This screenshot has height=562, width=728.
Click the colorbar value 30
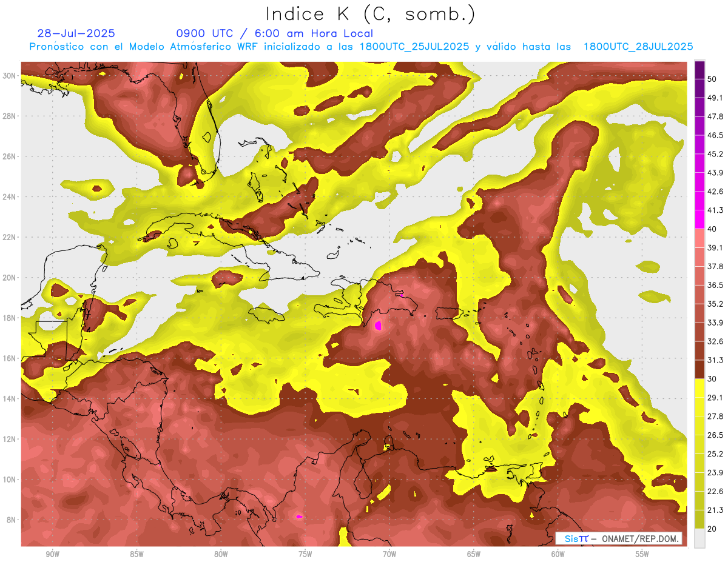coord(712,379)
